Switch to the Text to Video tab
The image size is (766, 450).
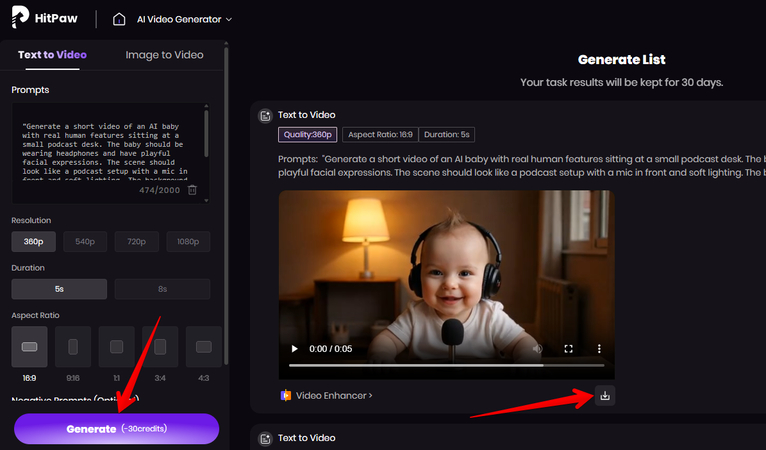pyautogui.click(x=52, y=55)
